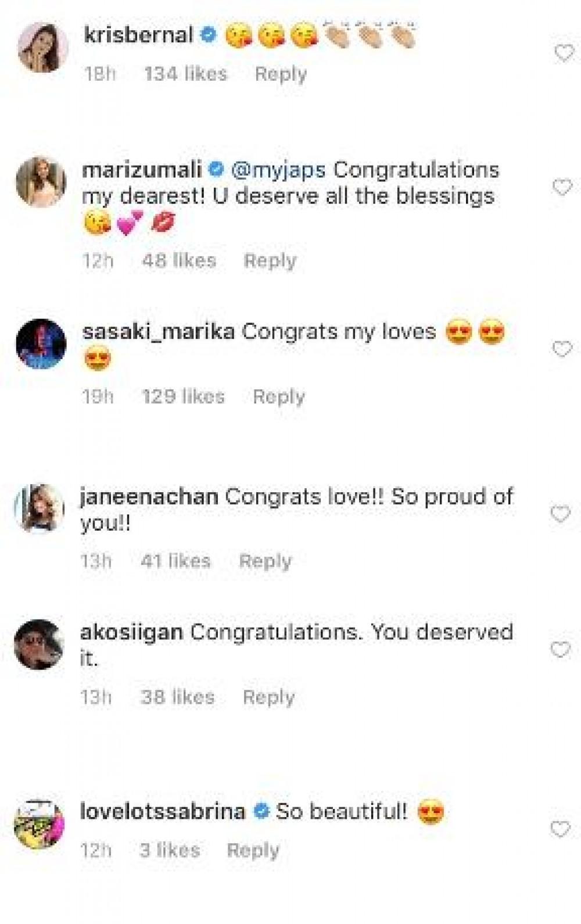
Task: Reply to krisbernal's comment
Action: (x=281, y=74)
